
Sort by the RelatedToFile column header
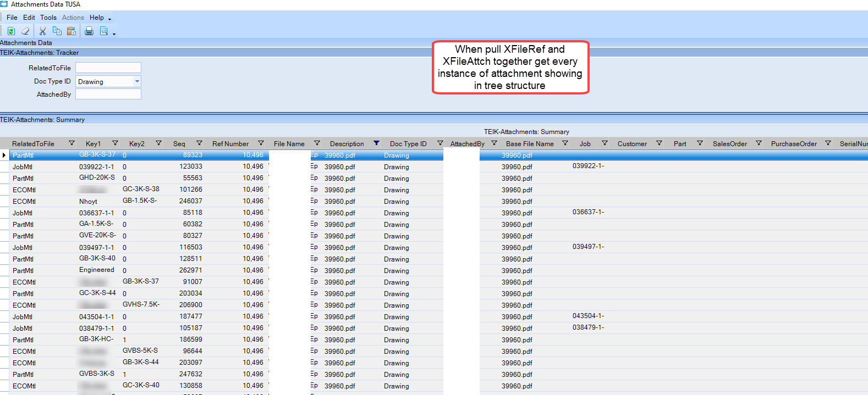(34, 144)
